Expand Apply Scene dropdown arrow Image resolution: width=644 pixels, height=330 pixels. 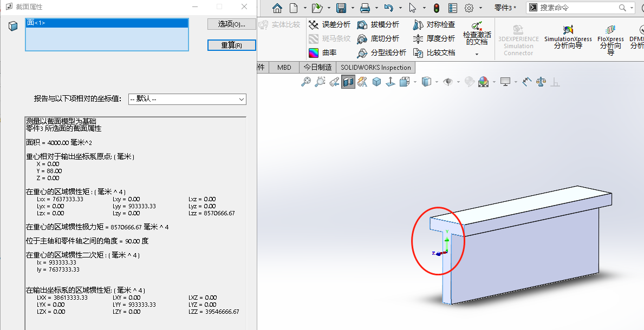[493, 82]
